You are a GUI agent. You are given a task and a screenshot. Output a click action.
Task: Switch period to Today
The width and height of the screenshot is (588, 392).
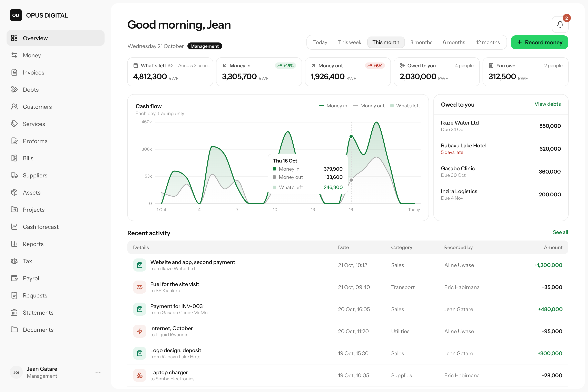point(320,42)
